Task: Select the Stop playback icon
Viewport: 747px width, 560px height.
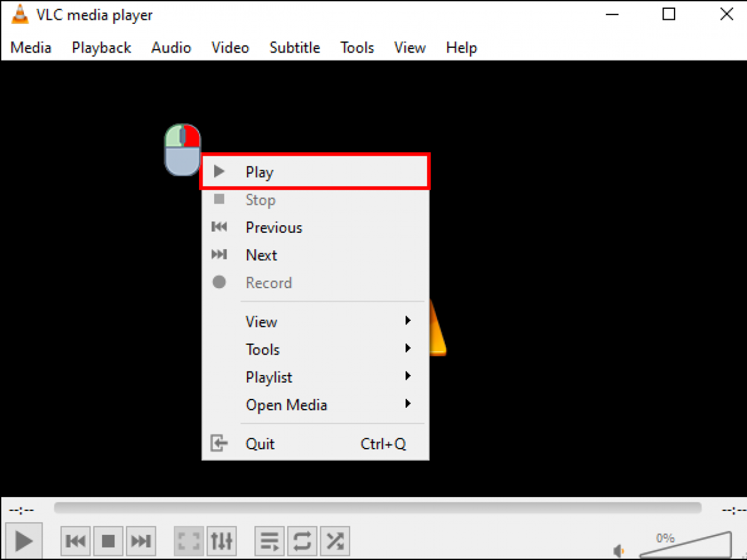Action: [108, 541]
